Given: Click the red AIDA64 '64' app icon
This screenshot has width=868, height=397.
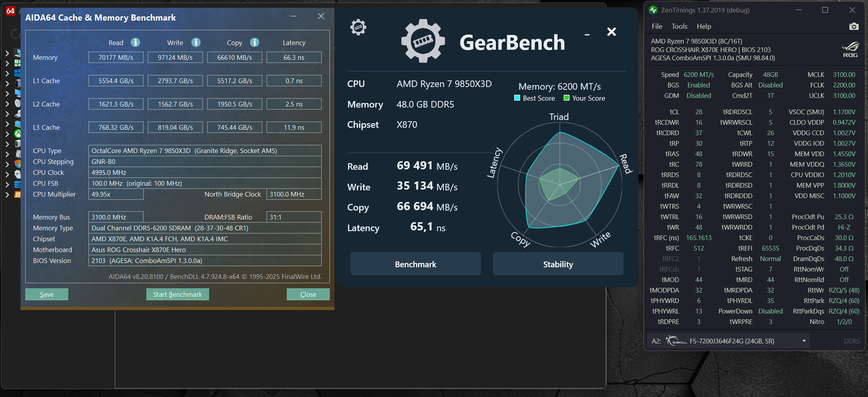Looking at the screenshot, I should pos(10,11).
